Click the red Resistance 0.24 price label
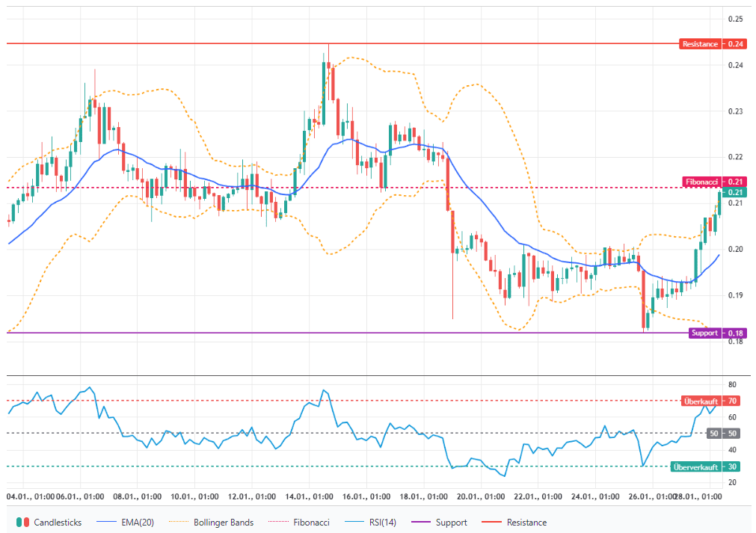Screen dimensions: 756x533 pos(713,44)
